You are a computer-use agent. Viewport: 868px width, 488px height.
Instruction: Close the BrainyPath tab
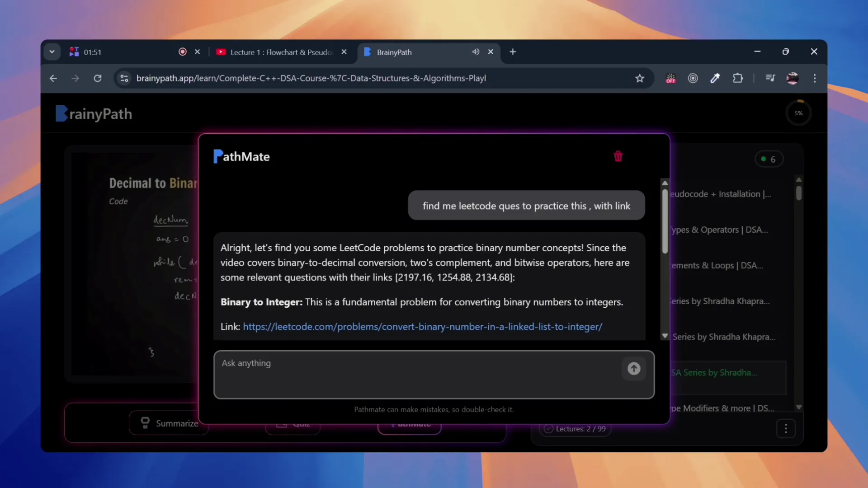pyautogui.click(x=491, y=52)
